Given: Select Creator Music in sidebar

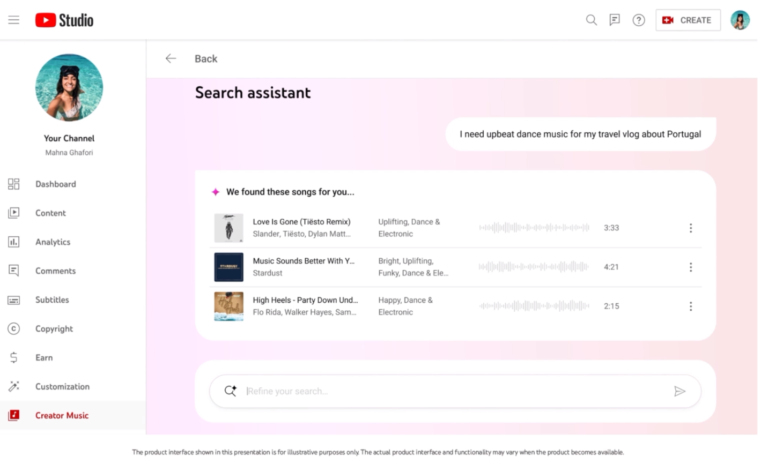Looking at the screenshot, I should 61,415.
